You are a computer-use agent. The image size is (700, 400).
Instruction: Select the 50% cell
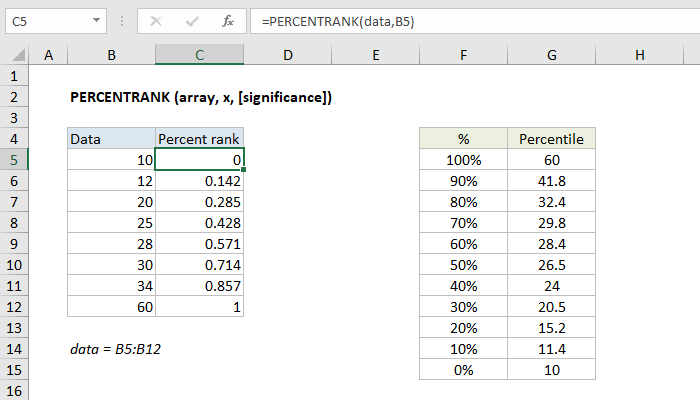tap(463, 265)
